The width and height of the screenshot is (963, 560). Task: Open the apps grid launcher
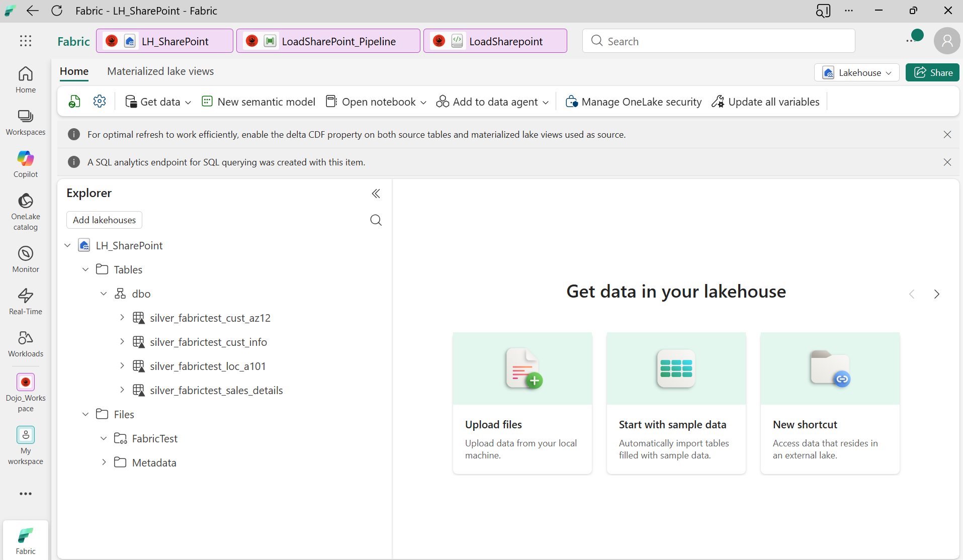(26, 41)
